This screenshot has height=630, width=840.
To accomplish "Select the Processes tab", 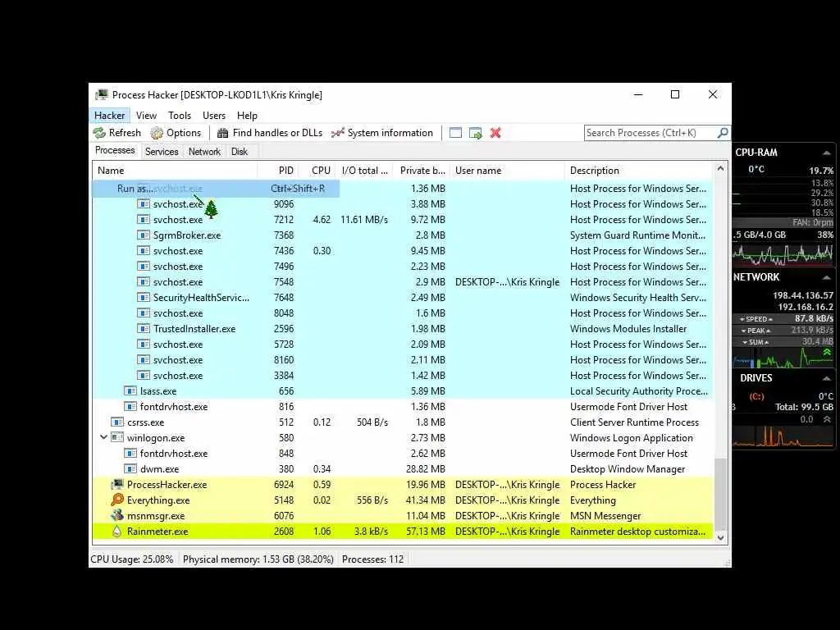I will (x=115, y=151).
